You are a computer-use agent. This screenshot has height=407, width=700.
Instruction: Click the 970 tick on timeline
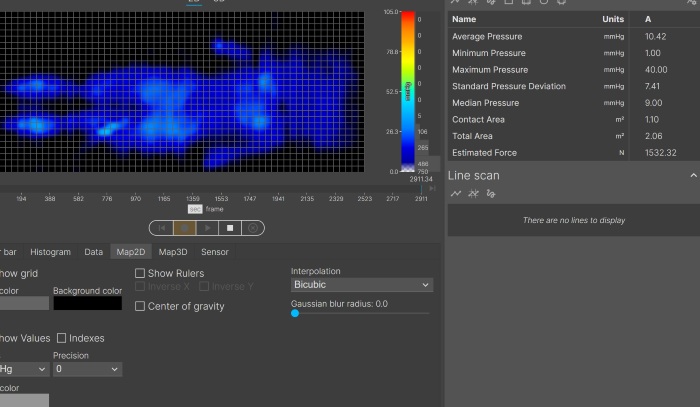(135, 199)
